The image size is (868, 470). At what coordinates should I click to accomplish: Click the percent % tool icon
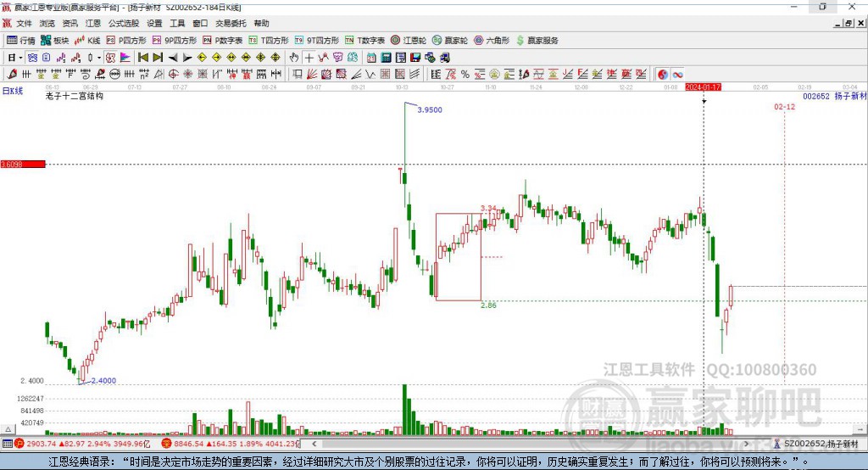tap(465, 75)
